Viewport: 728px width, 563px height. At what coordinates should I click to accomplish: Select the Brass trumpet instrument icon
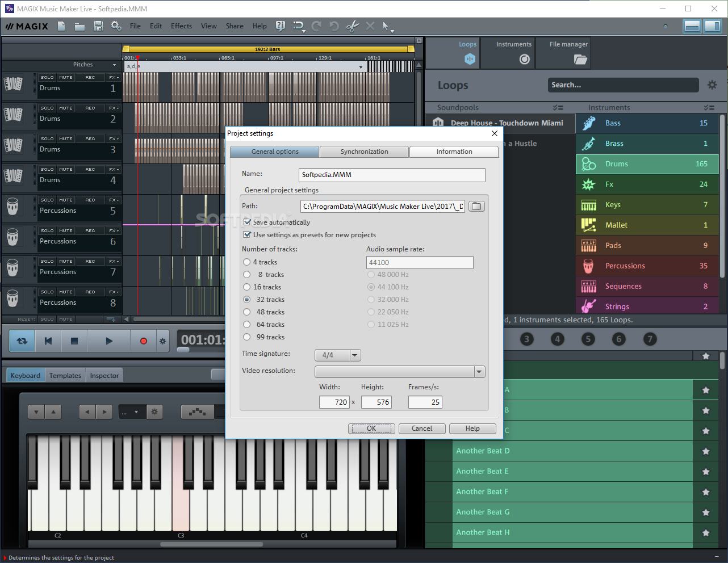point(589,144)
